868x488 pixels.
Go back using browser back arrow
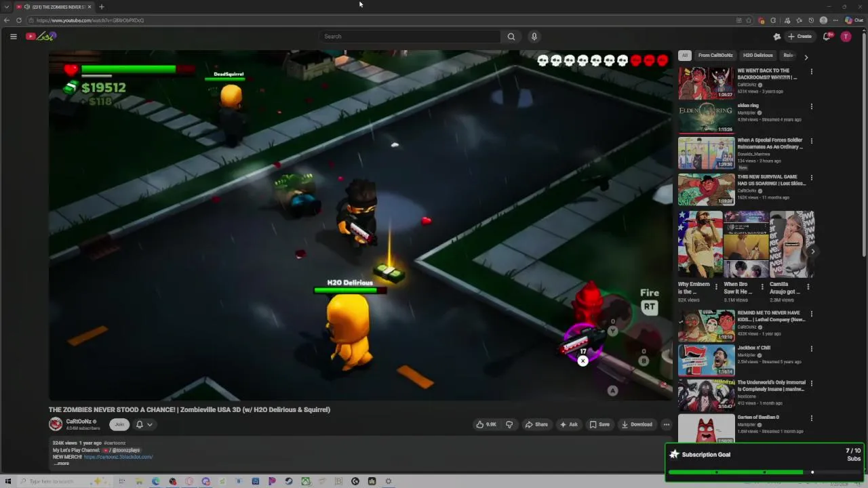7,20
